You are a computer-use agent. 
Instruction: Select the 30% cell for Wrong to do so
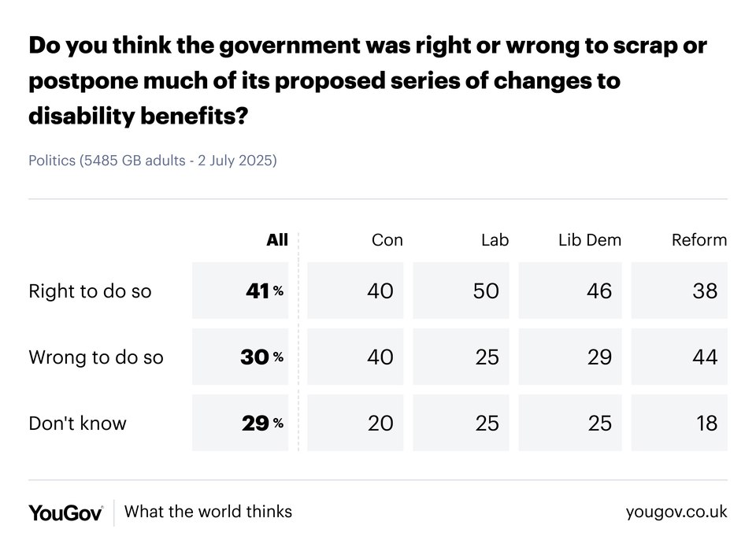(240, 357)
